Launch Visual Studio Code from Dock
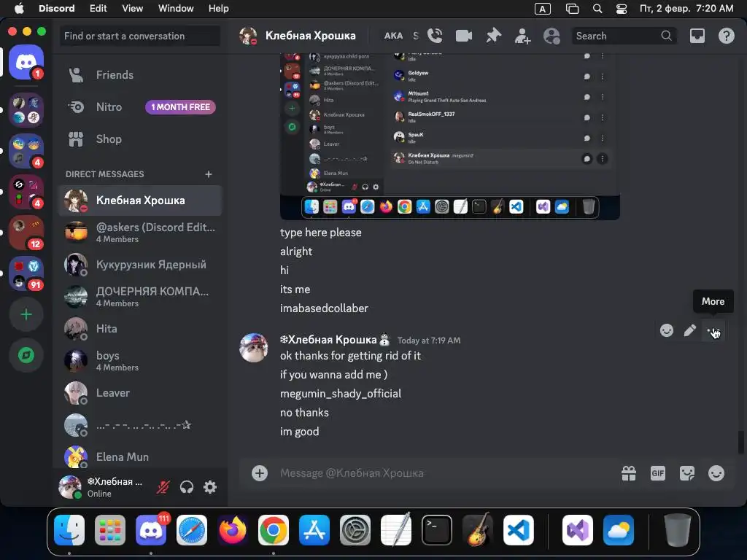747x560 pixels. (519, 530)
